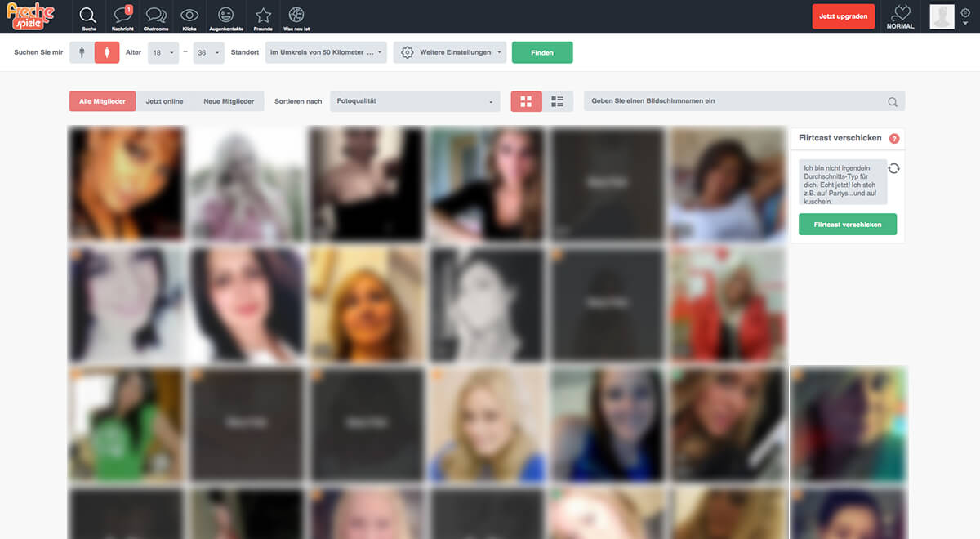Image resolution: width=980 pixels, height=539 pixels.
Task: Switch to list view layout
Action: (558, 101)
